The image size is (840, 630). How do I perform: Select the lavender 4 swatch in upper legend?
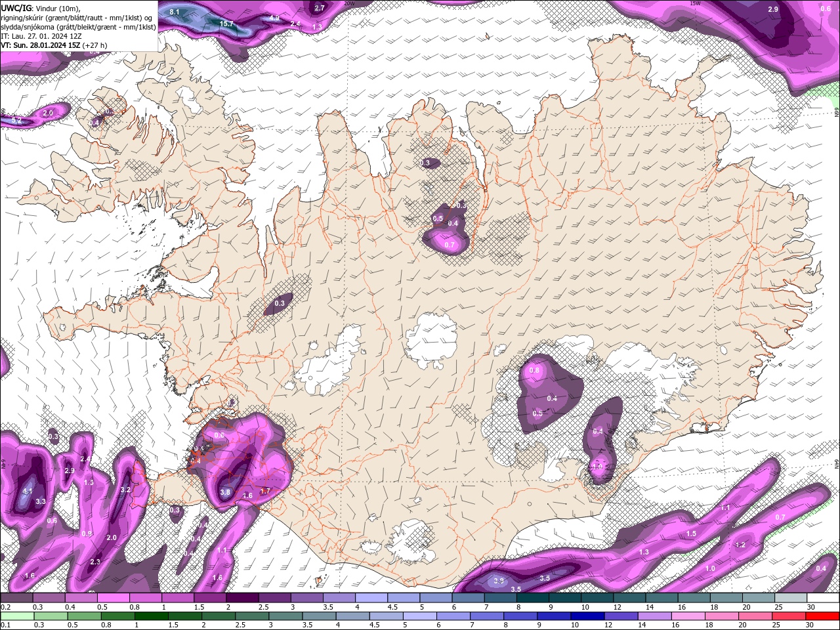pos(371,598)
